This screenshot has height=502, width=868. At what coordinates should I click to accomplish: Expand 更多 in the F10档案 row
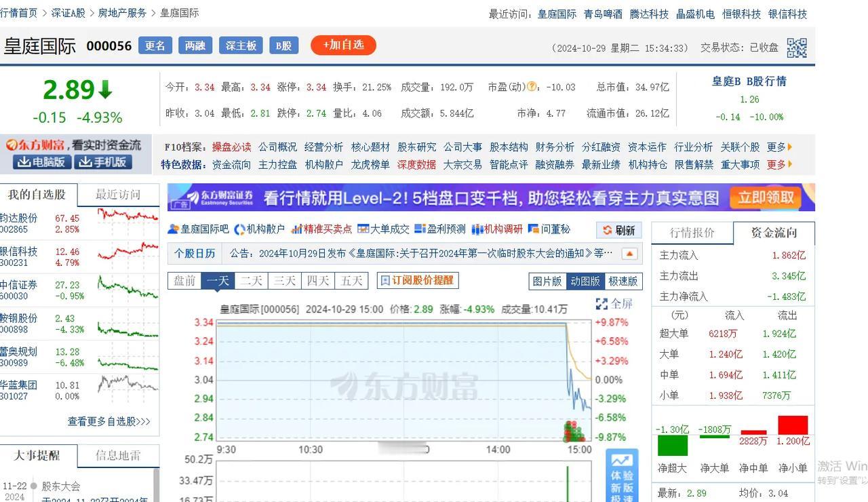pos(779,147)
